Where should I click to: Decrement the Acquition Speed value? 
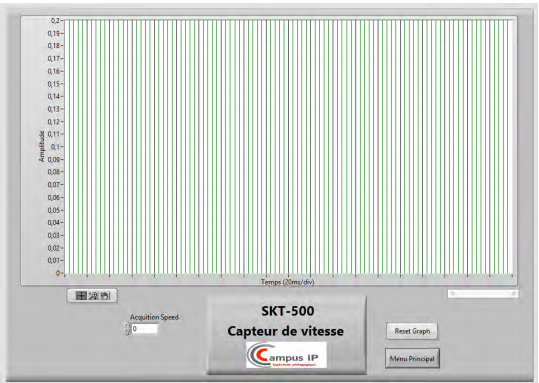point(128,332)
